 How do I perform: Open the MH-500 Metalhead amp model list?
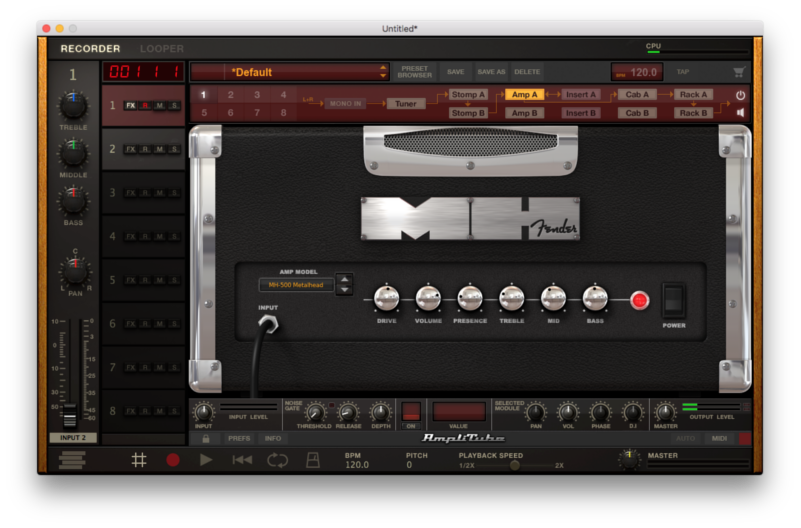pos(296,285)
